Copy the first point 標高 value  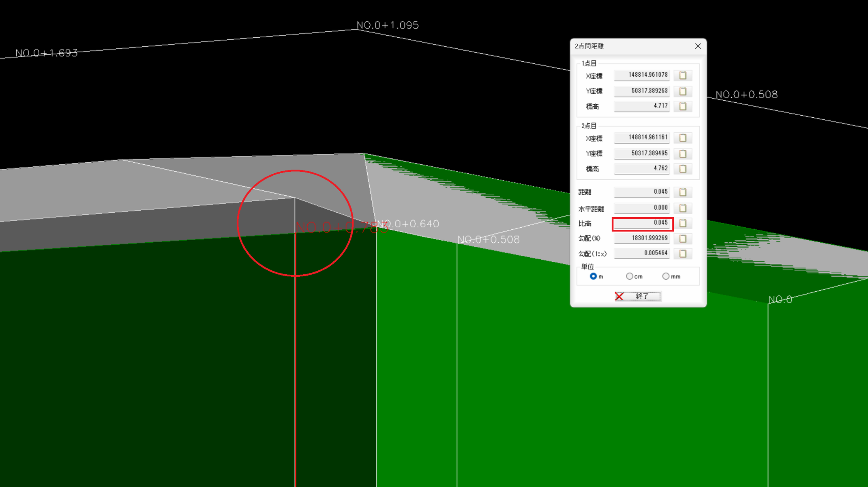(683, 106)
